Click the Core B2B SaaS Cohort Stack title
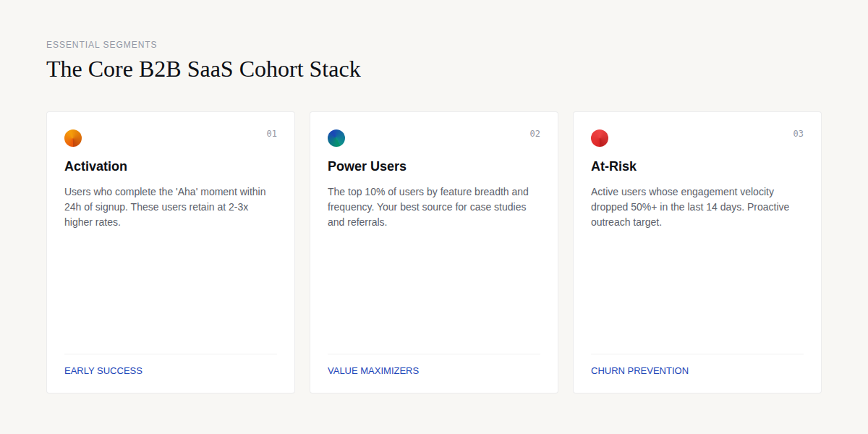868x434 pixels. pyautogui.click(x=203, y=69)
